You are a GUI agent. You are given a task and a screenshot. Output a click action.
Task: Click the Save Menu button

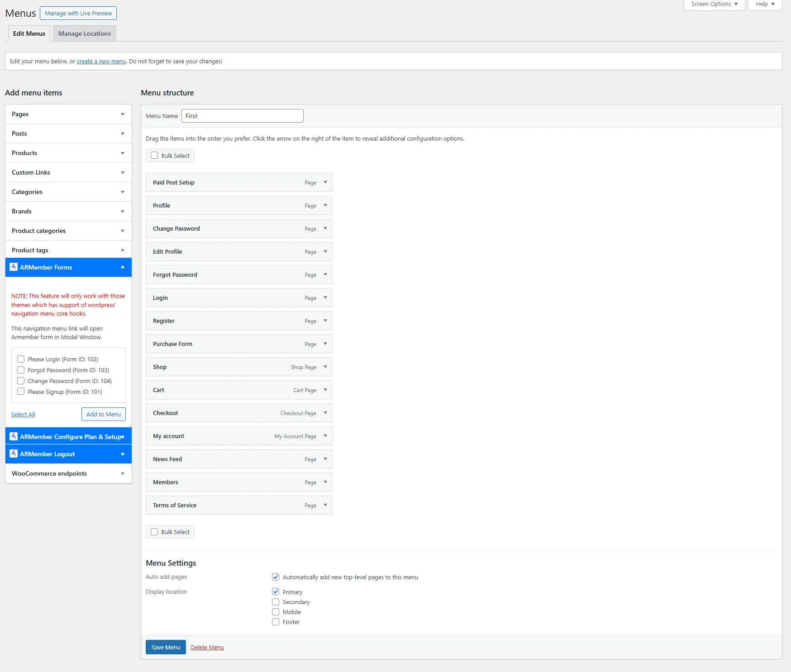pyautogui.click(x=165, y=647)
